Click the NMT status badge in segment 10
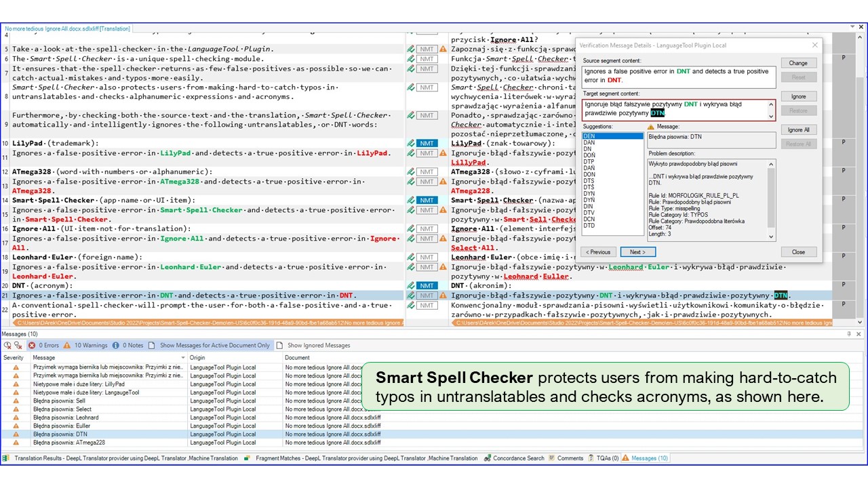The width and height of the screenshot is (868, 488). pos(427,143)
